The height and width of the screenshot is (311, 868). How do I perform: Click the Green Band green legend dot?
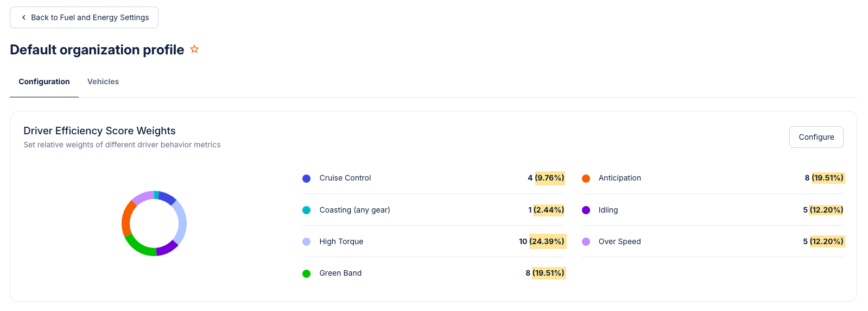pos(306,273)
